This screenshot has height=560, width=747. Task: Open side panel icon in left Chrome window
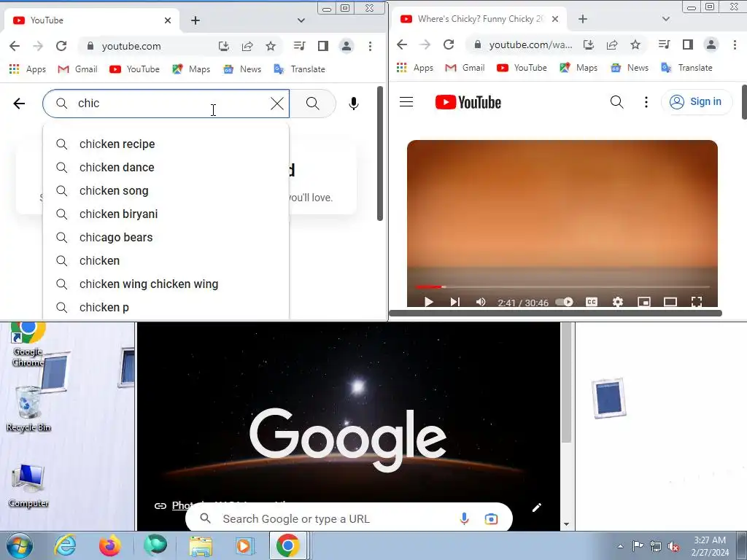323,46
